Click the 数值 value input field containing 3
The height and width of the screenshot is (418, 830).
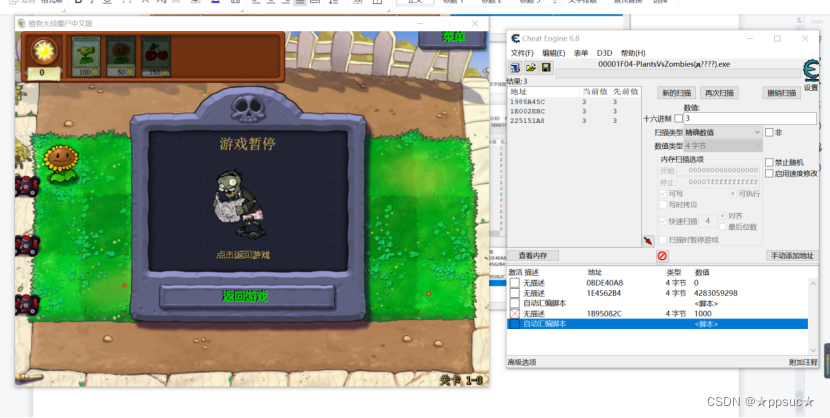tap(750, 118)
